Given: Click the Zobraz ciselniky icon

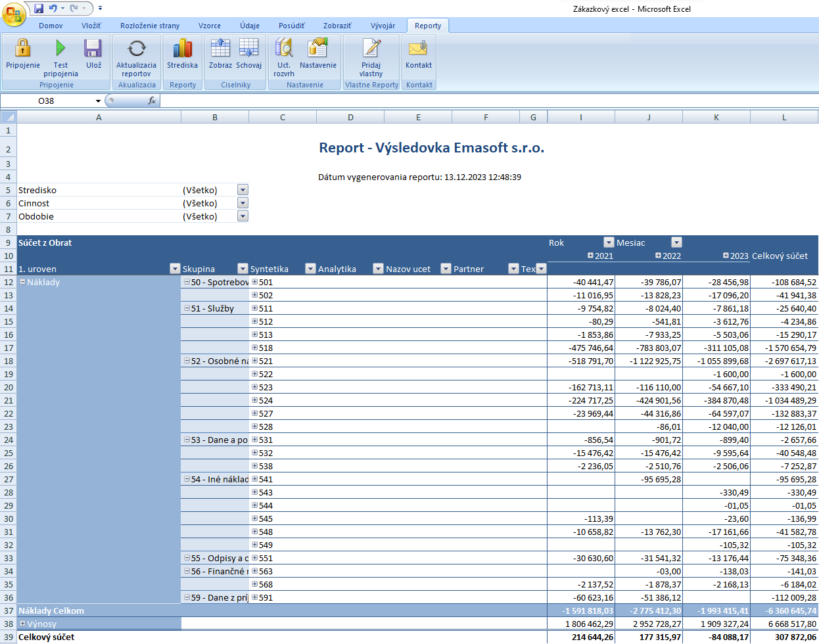Looking at the screenshot, I should click(220, 48).
